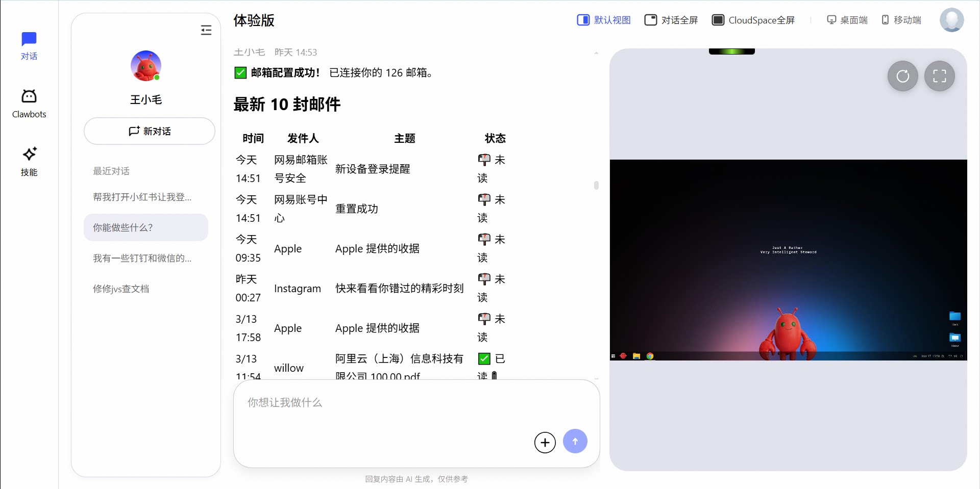Switch to 默认视图 layout
The width and height of the screenshot is (980, 489).
(604, 20)
